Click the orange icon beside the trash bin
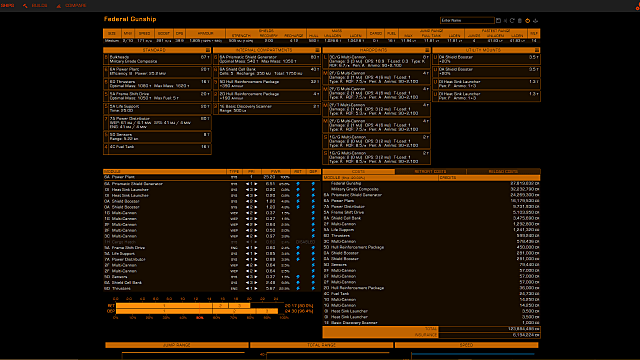 click(527, 20)
